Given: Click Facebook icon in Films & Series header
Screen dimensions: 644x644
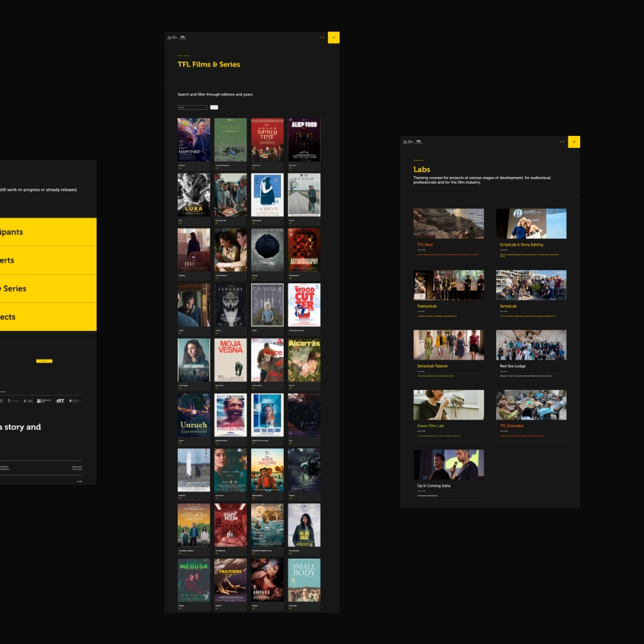Looking at the screenshot, I should point(321,38).
